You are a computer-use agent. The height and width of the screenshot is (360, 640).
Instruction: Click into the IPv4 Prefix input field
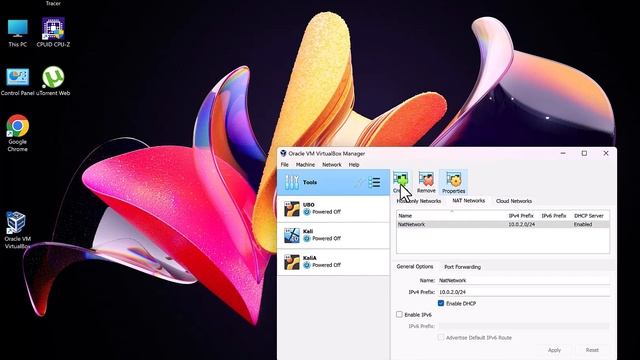point(524,292)
